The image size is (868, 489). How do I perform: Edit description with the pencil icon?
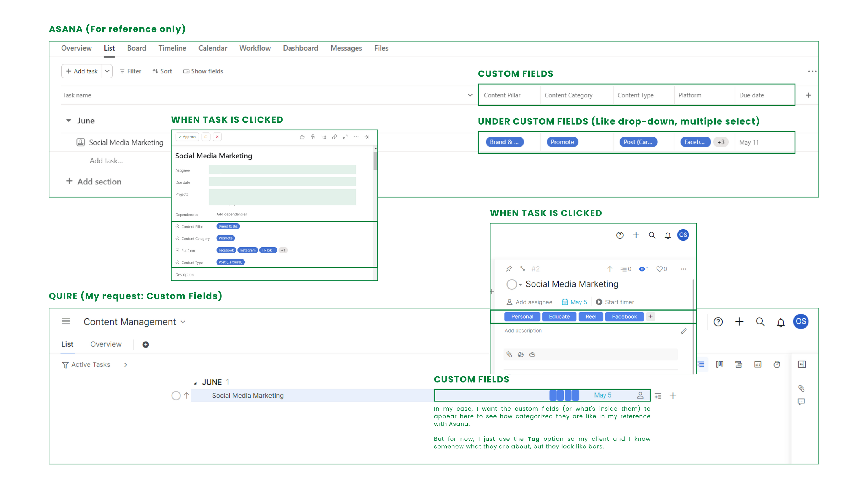tap(683, 331)
